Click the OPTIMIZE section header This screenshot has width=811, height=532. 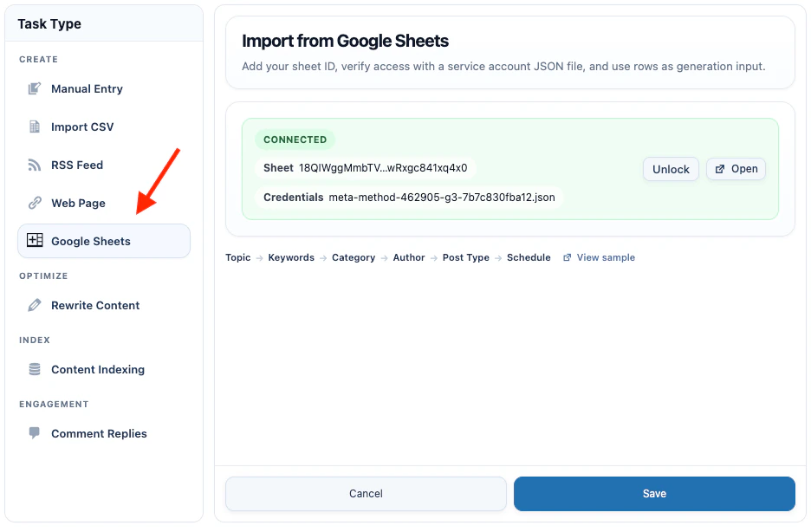[43, 276]
